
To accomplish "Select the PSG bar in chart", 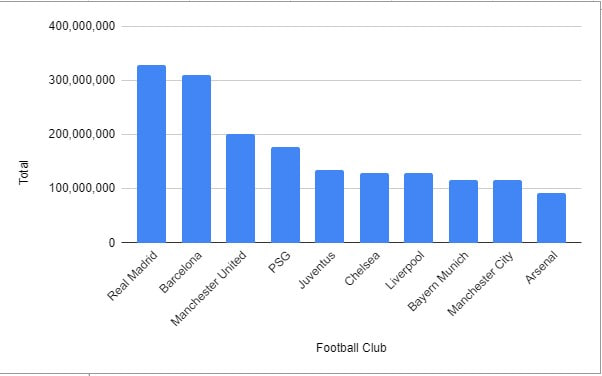I will [285, 195].
